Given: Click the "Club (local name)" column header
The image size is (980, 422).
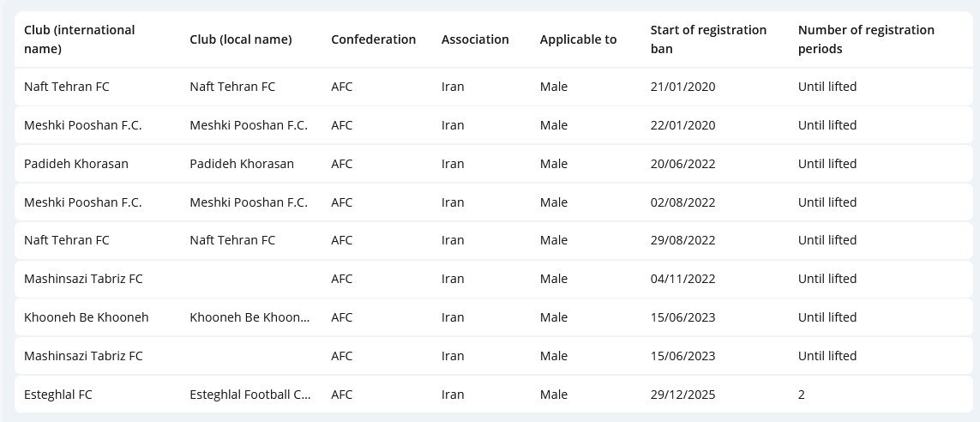Looking at the screenshot, I should click(x=241, y=39).
